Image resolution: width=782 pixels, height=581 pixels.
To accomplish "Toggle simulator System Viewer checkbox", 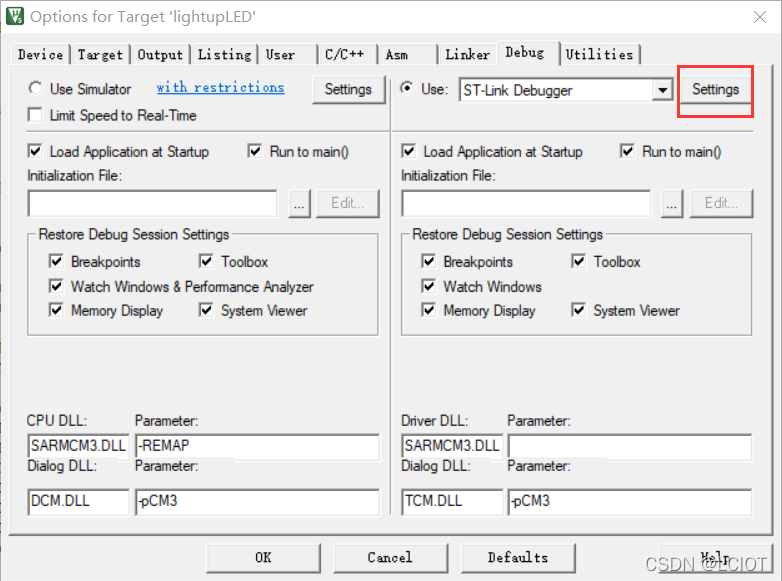I will pyautogui.click(x=206, y=310).
